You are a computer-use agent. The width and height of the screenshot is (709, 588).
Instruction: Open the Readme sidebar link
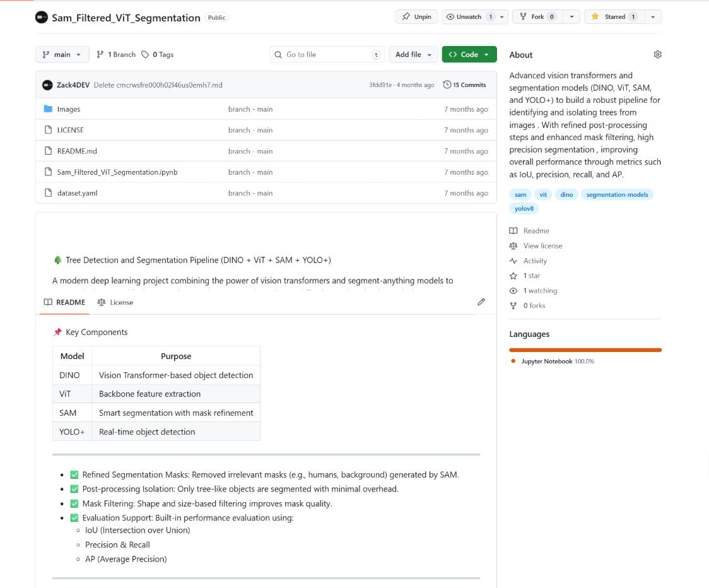point(529,231)
